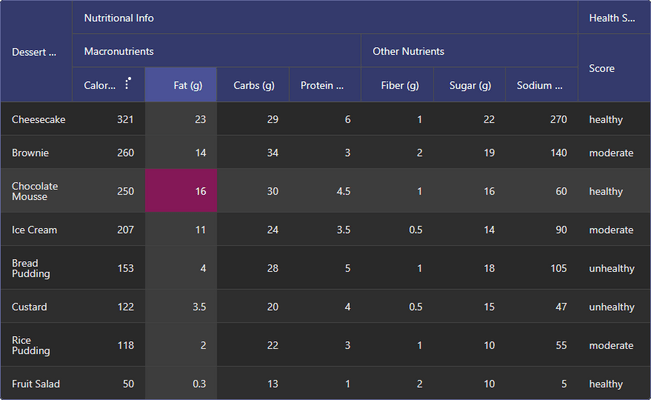Sort by Fiber (g) column header
The width and height of the screenshot is (651, 400).
[399, 85]
